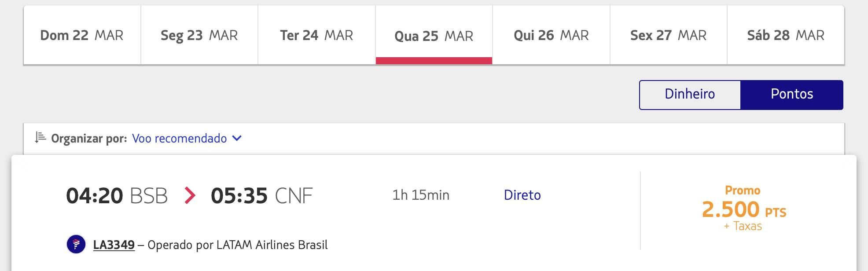This screenshot has height=271, width=868.
Task: Open the LA3349 flight number link
Action: pos(114,245)
